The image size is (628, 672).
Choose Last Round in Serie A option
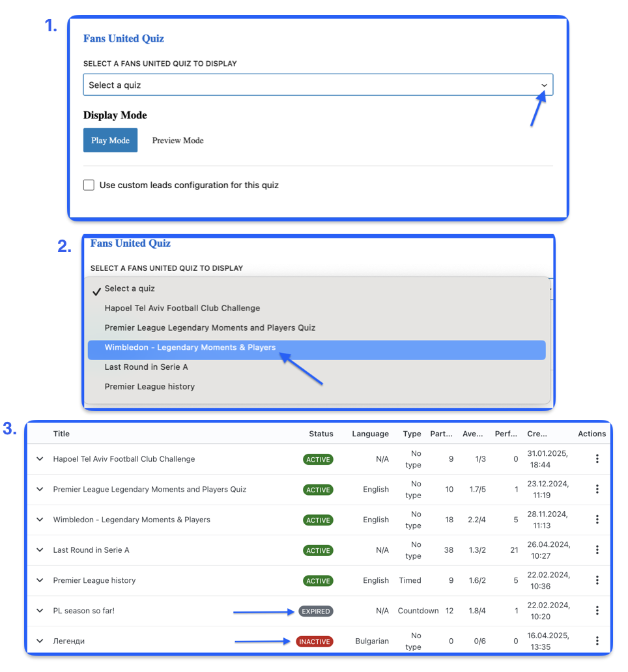point(317,367)
